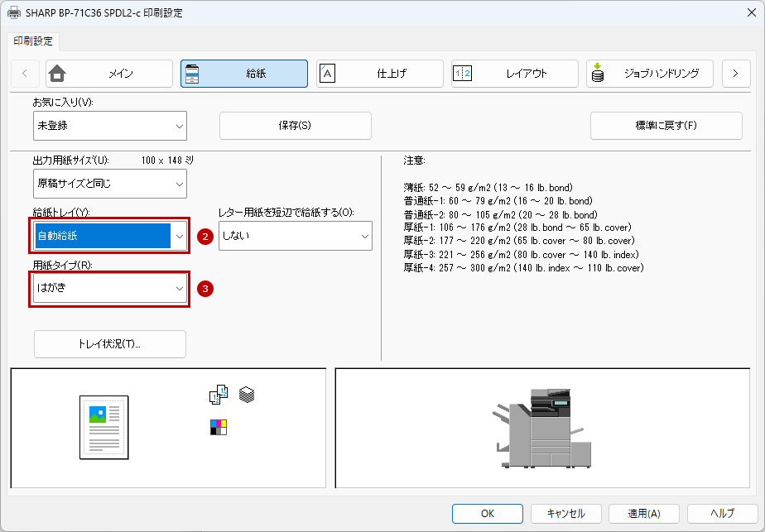
Task: Open the メイン (Main) tab
Action: click(x=109, y=74)
